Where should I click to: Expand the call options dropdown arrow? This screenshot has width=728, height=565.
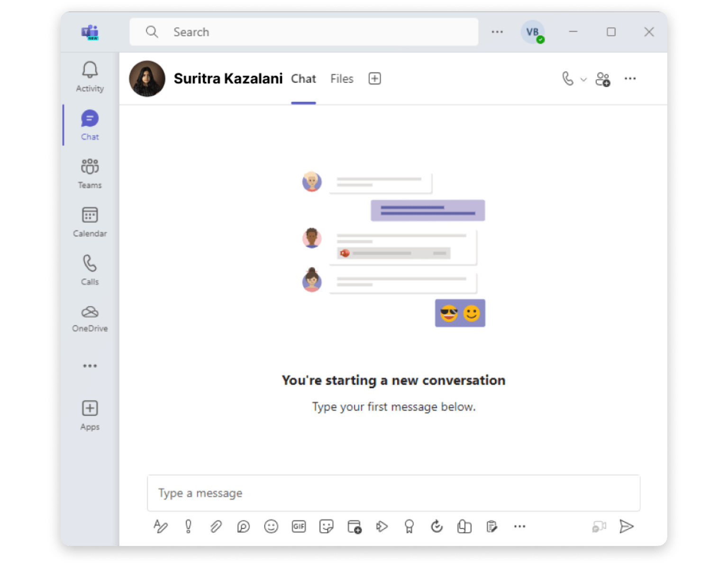click(x=583, y=80)
